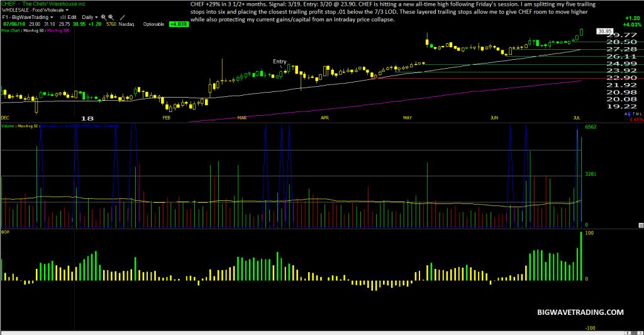Click the 30.95 current price tag
Screen dimensions: 644x335
click(x=604, y=31)
